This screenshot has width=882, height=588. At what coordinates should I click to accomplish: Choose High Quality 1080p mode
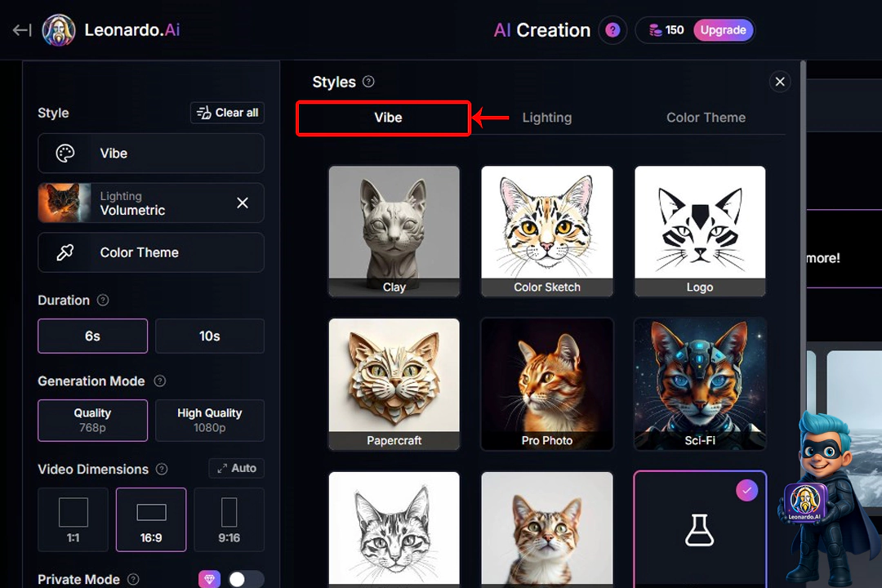pyautogui.click(x=210, y=420)
